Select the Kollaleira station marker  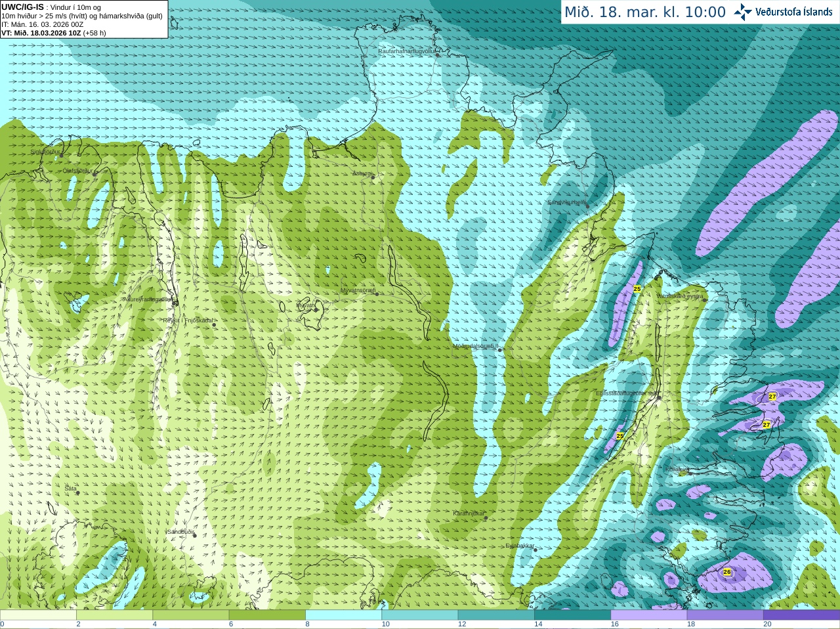coord(690,473)
